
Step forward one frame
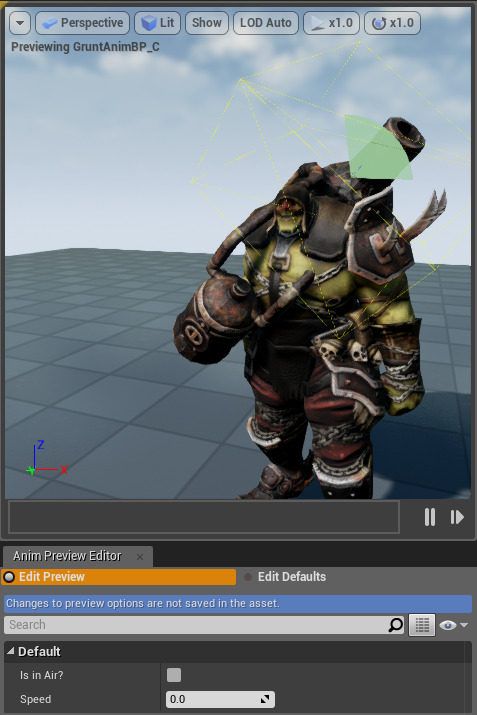click(x=457, y=517)
